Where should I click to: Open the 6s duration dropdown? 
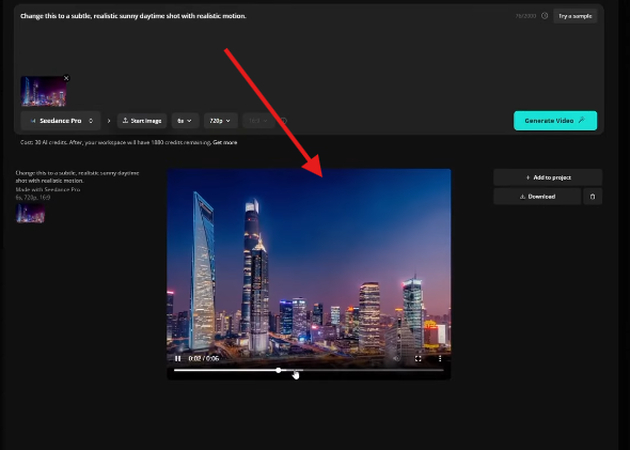click(x=185, y=121)
